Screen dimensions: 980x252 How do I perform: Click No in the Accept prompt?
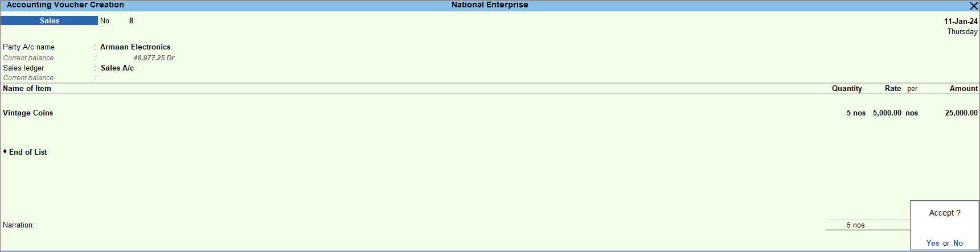(958, 243)
